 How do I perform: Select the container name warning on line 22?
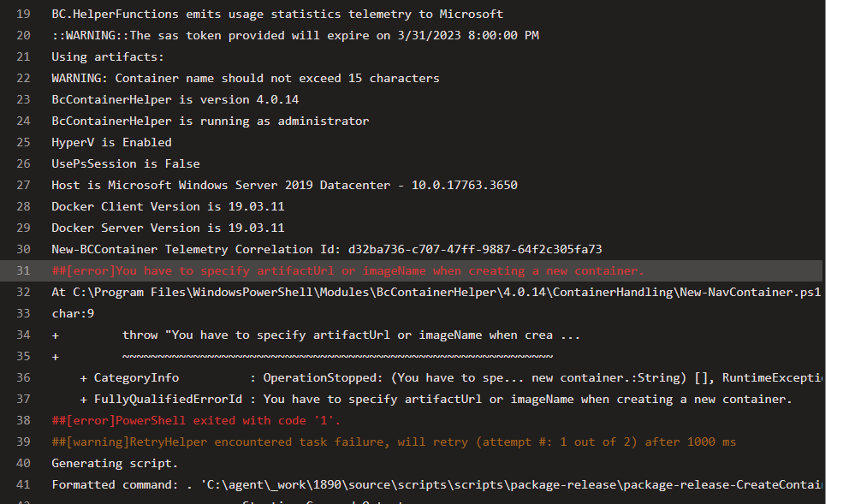click(x=240, y=78)
